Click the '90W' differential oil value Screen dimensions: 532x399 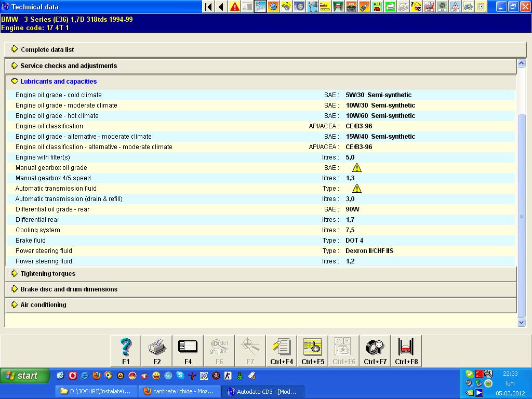click(353, 209)
